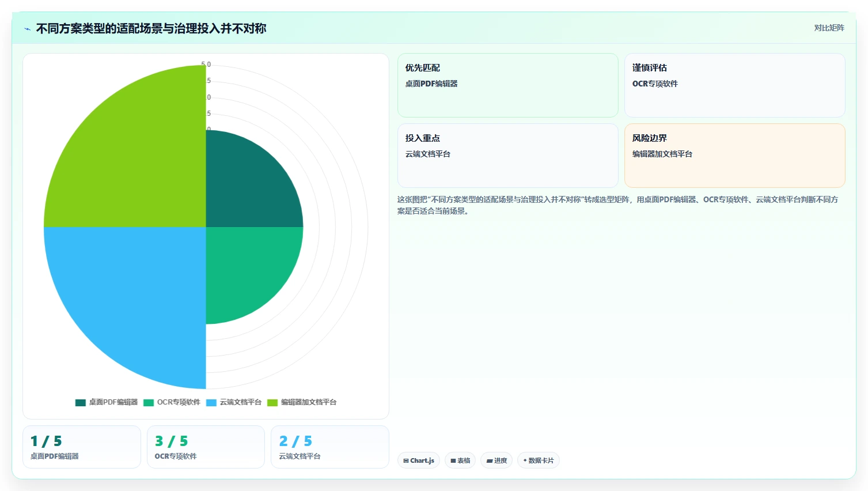
Task: Toggle the 编辑器加文档平台 legend swatch
Action: tap(272, 402)
